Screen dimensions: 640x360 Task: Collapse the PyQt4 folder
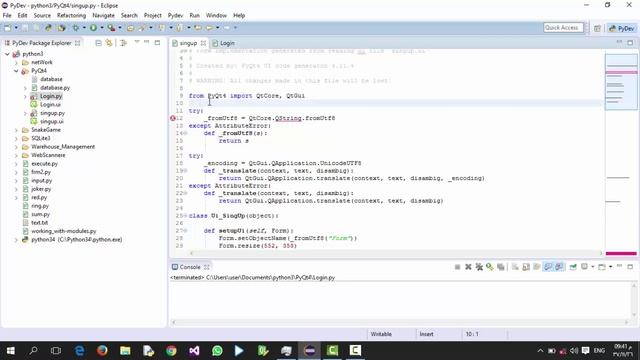[x=16, y=71]
